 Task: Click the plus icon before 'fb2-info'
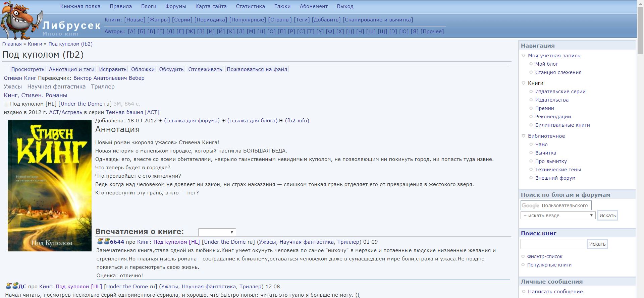281,121
